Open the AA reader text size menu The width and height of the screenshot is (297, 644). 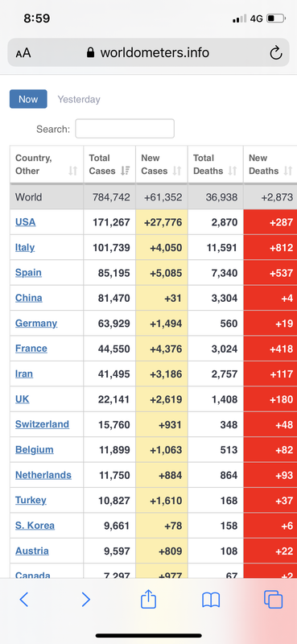(x=23, y=53)
